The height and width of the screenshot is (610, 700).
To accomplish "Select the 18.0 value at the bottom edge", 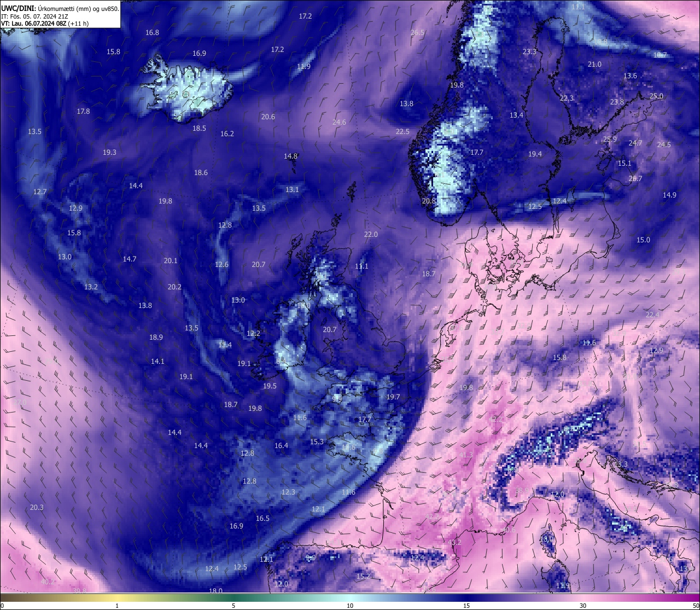I will (x=215, y=591).
